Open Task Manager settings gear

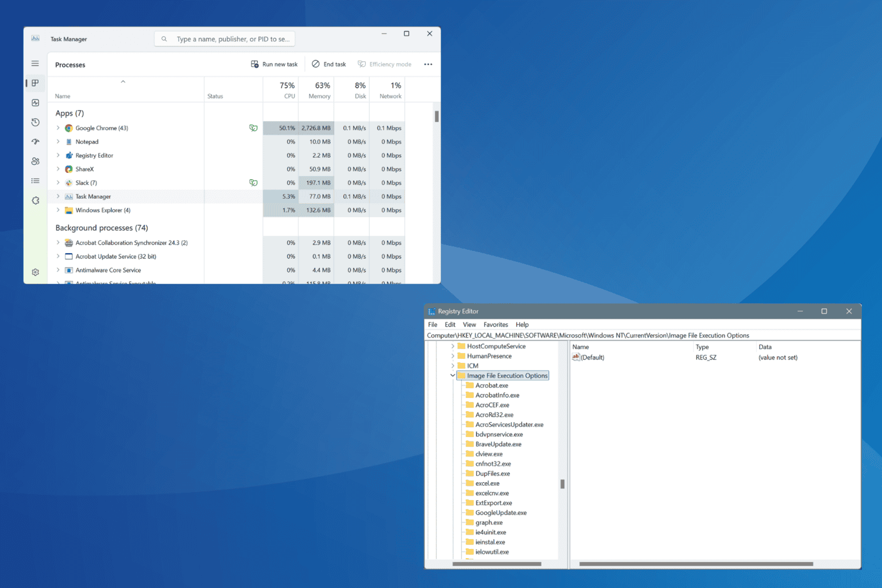point(35,272)
